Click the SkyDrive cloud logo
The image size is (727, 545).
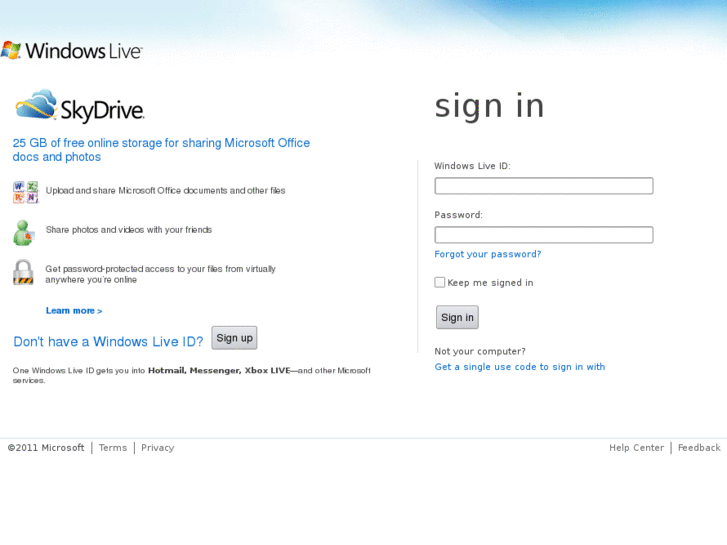[x=79, y=106]
